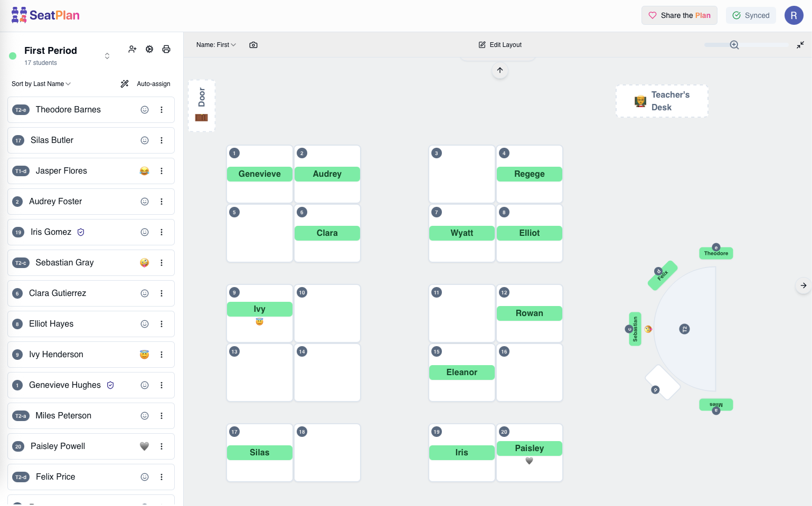Select empty seat number 5

[x=259, y=233]
